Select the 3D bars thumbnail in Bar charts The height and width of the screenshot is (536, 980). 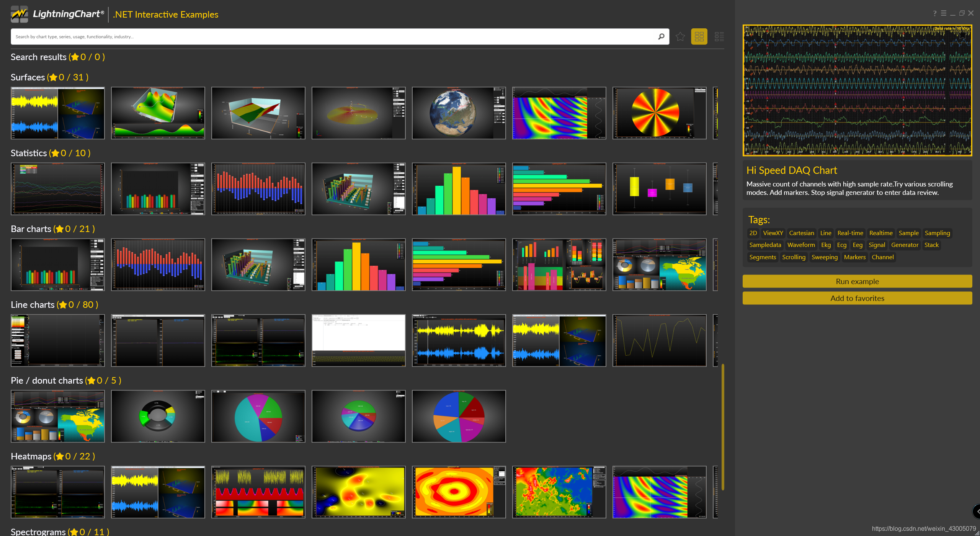258,265
